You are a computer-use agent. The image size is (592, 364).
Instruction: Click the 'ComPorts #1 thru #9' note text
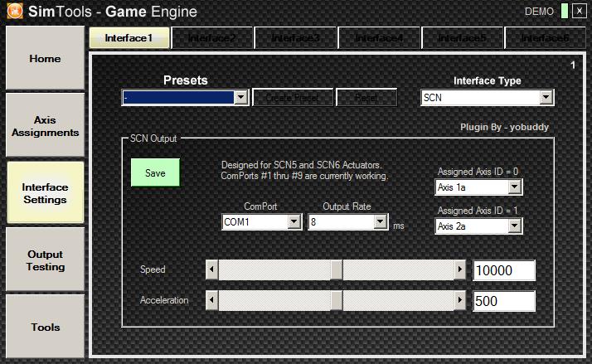(304, 176)
